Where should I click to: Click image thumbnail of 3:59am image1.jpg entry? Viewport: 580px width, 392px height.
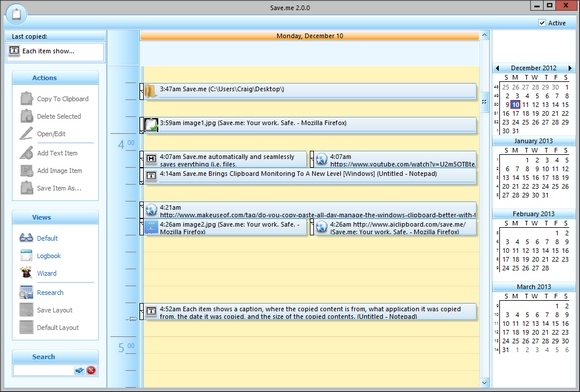pos(151,125)
